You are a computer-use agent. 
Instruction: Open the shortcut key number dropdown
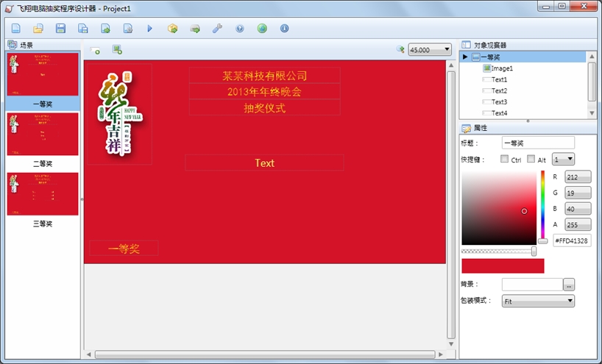563,159
